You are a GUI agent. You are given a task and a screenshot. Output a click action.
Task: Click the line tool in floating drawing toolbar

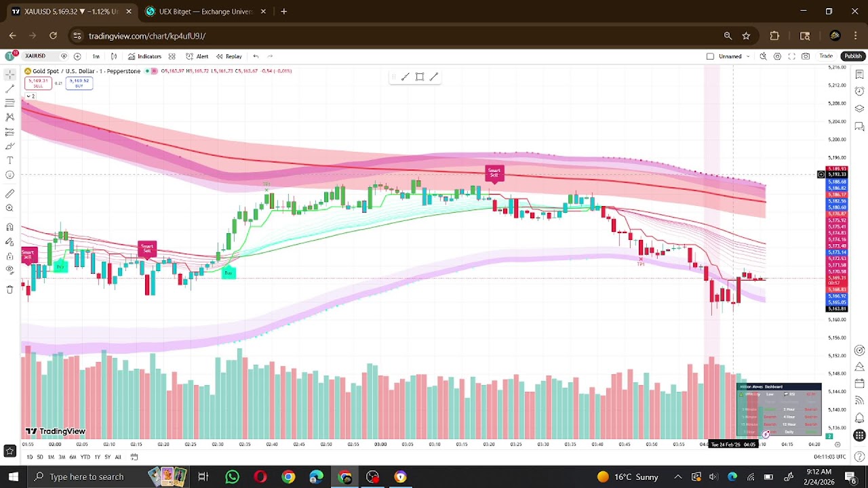click(405, 77)
